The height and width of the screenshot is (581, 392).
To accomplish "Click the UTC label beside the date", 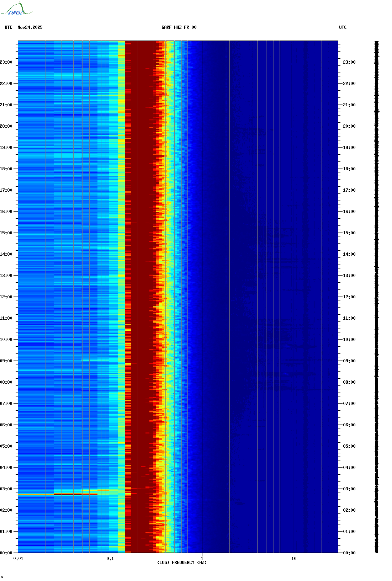I will point(9,27).
